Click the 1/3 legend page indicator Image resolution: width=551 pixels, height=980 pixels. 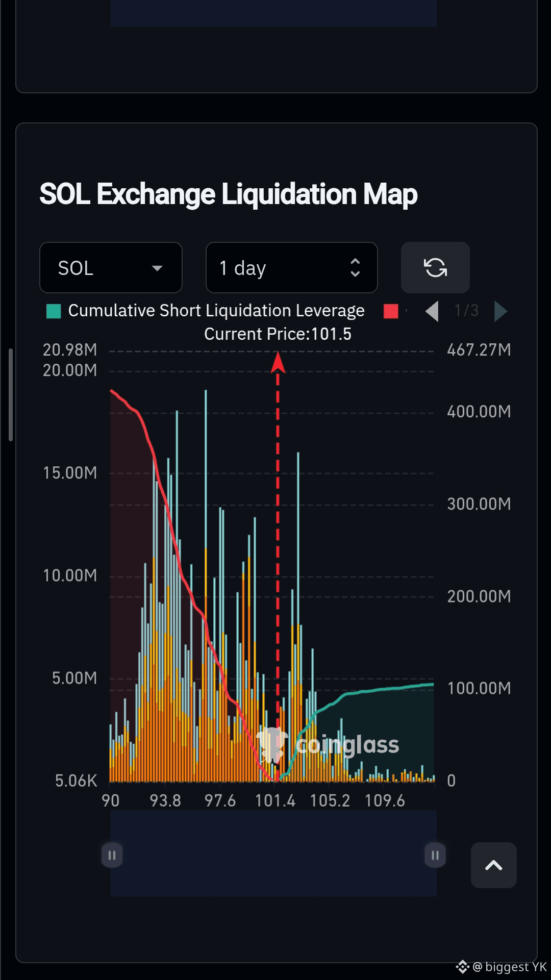coord(466,311)
